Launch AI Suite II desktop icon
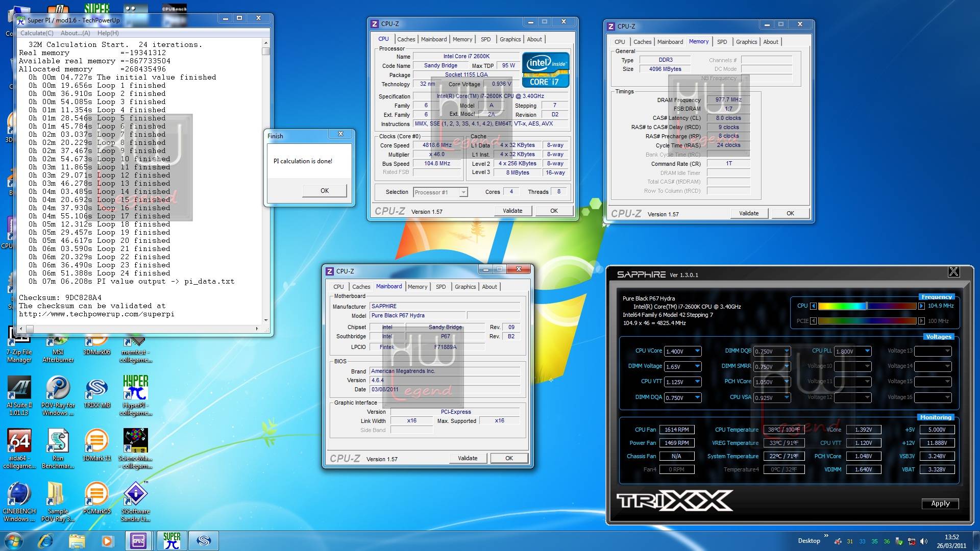The width and height of the screenshot is (980, 551). [19, 396]
